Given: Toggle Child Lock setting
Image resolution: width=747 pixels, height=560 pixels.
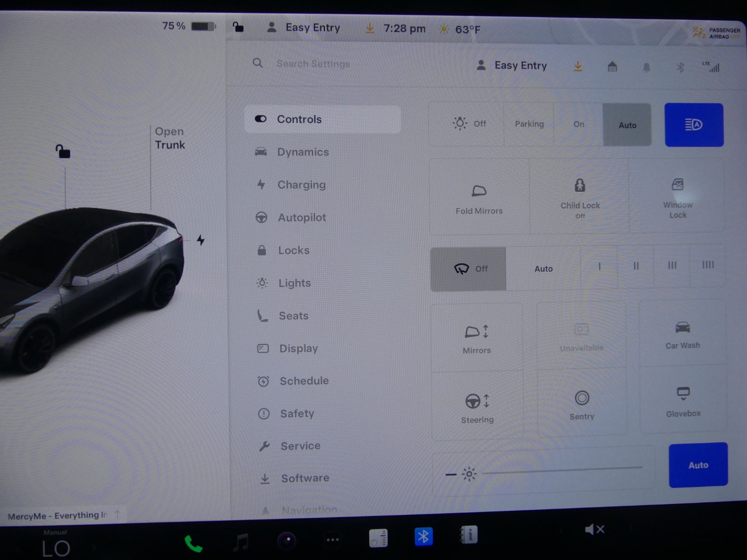Looking at the screenshot, I should 579,197.
